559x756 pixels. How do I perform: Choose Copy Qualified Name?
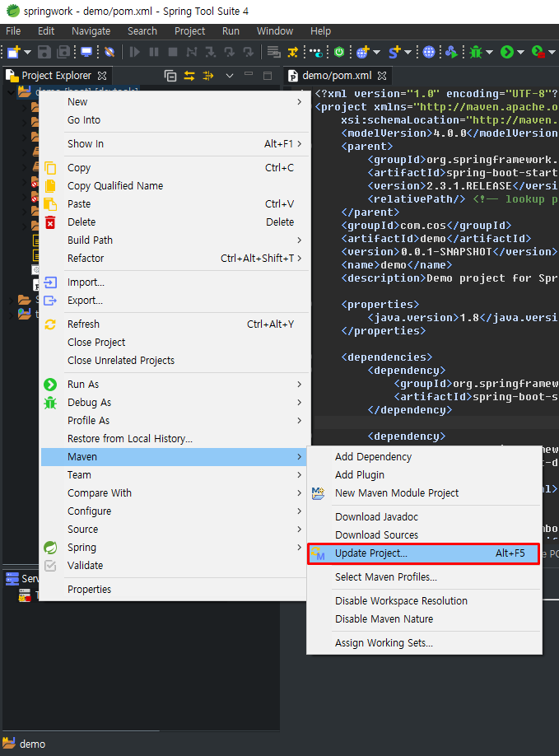pyautogui.click(x=175, y=185)
